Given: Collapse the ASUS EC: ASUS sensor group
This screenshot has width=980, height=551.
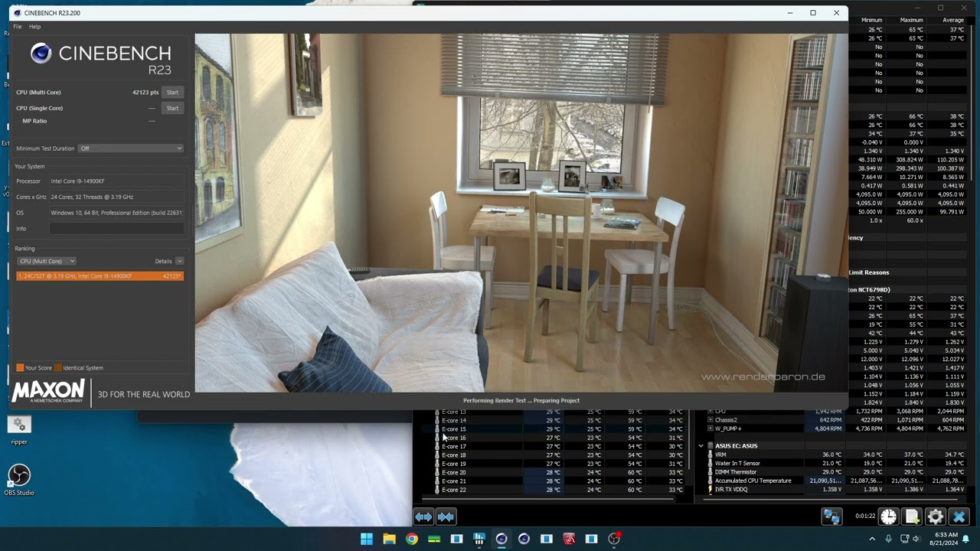Looking at the screenshot, I should point(701,446).
